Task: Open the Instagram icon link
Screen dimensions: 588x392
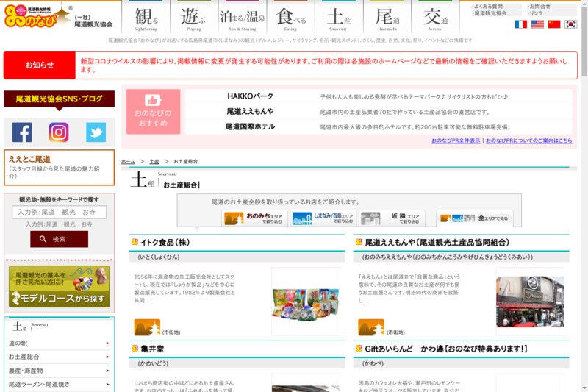Action: (59, 132)
